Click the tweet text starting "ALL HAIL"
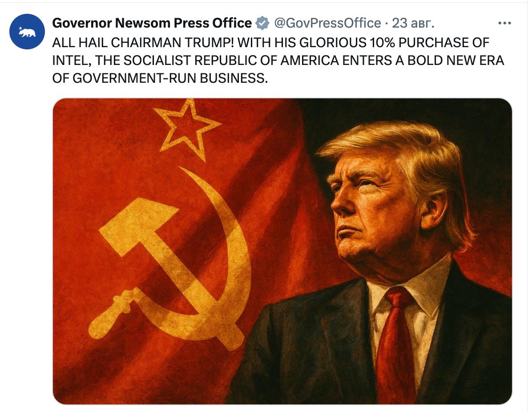Viewport: 532px width, 412px height. tap(278, 61)
